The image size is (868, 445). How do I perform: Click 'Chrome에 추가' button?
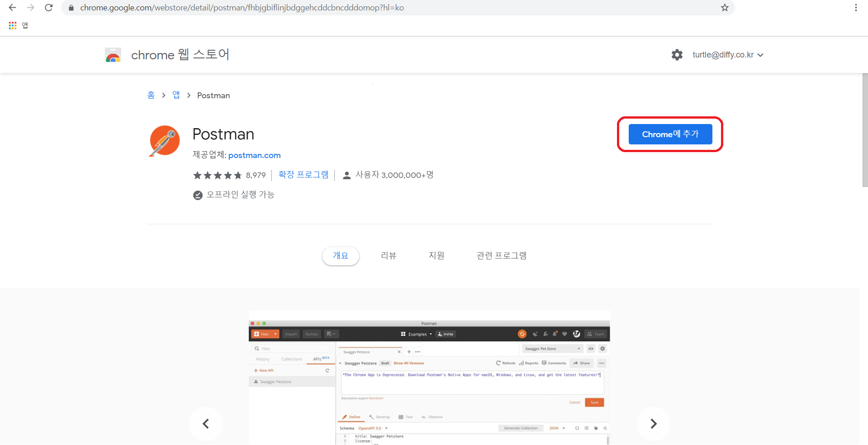pos(670,134)
